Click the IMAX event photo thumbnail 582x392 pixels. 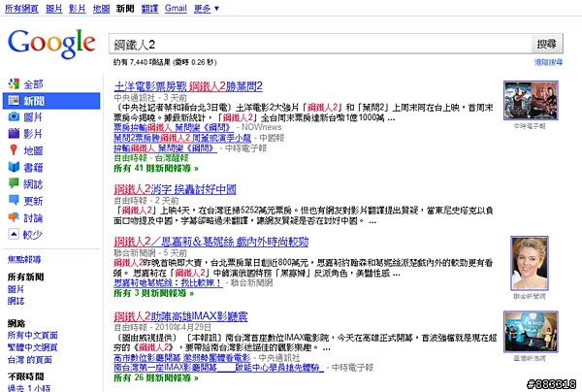(531, 332)
